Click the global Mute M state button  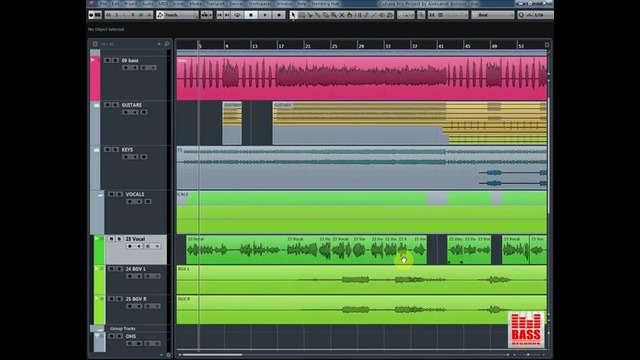[x=109, y=15]
